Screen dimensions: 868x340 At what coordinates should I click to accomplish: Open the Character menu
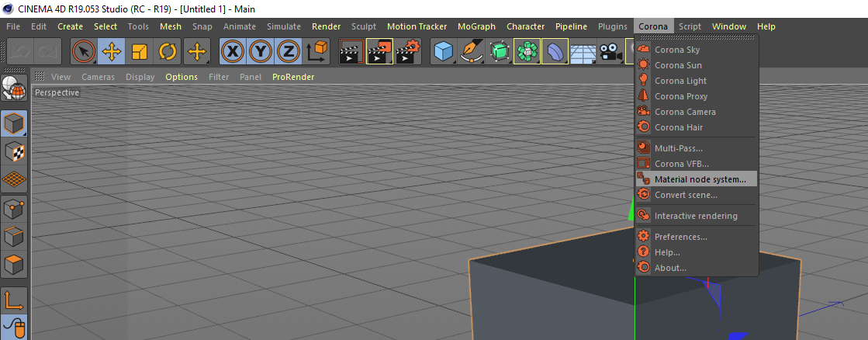(x=525, y=26)
